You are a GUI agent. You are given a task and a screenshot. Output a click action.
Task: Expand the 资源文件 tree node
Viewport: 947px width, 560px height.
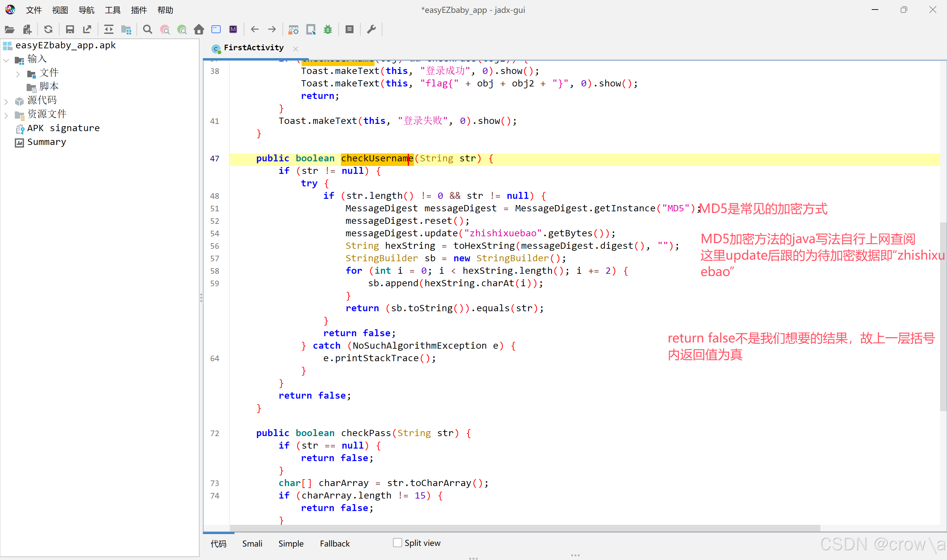[6, 115]
